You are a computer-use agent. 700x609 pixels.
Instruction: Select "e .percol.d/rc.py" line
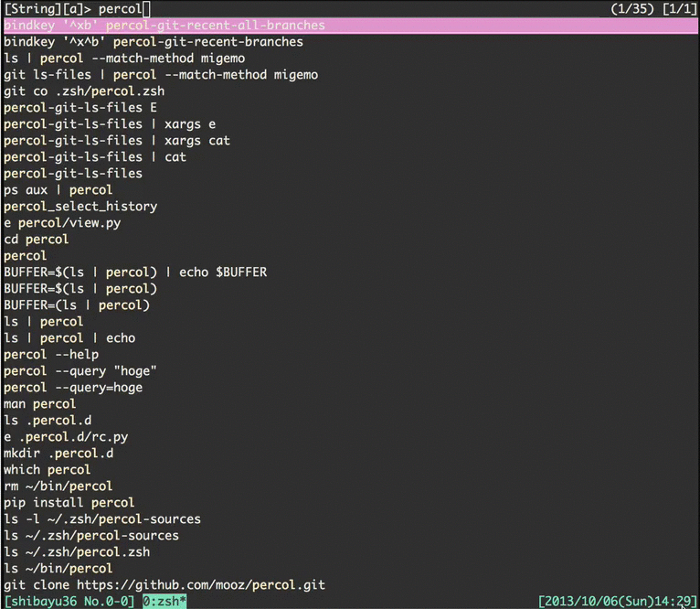66,437
